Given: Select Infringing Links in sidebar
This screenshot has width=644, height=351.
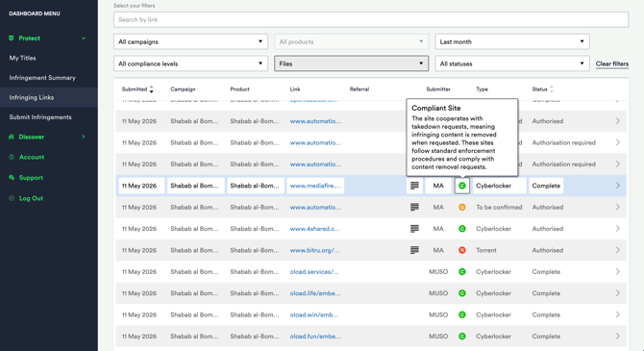Looking at the screenshot, I should [32, 97].
